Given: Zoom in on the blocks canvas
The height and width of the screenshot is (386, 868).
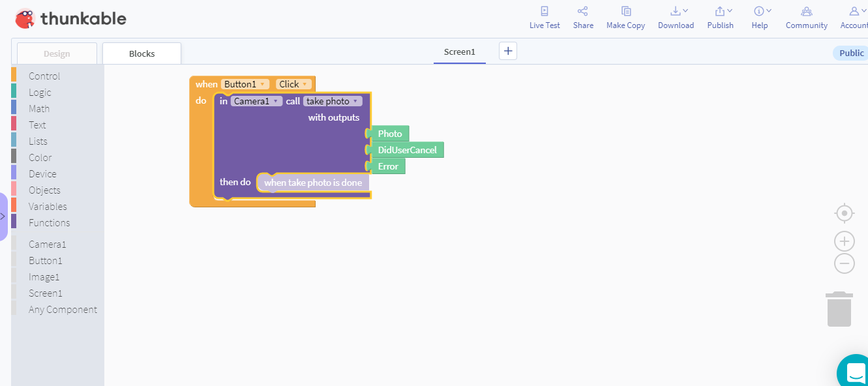Looking at the screenshot, I should [x=844, y=241].
